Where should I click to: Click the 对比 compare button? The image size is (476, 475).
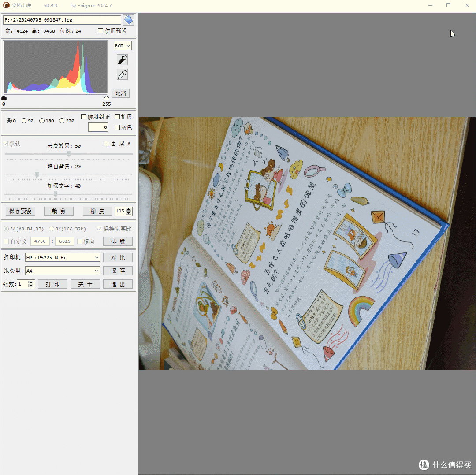pyautogui.click(x=118, y=257)
